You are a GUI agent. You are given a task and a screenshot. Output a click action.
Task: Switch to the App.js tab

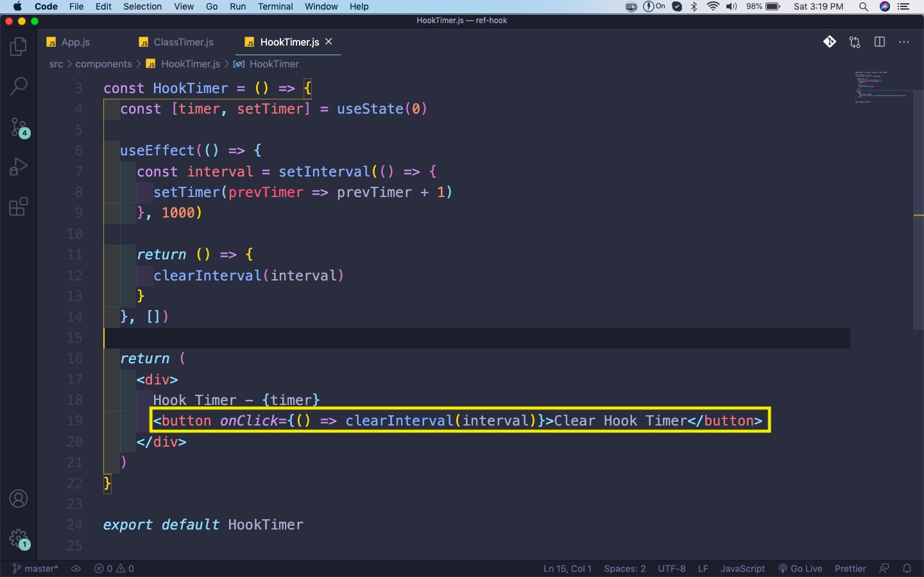(x=68, y=42)
